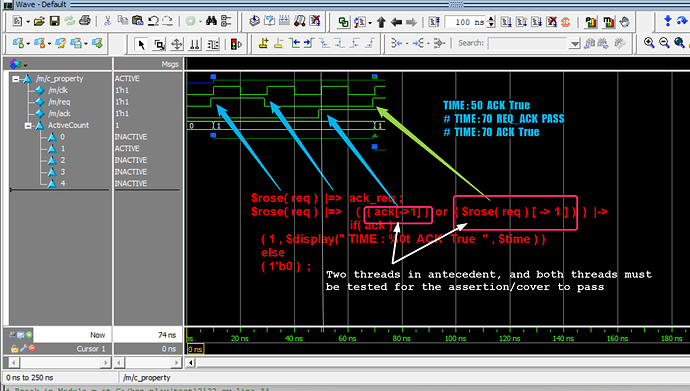The width and height of the screenshot is (690, 391).
Task: Increase run length with up stepper
Action: 491,19
